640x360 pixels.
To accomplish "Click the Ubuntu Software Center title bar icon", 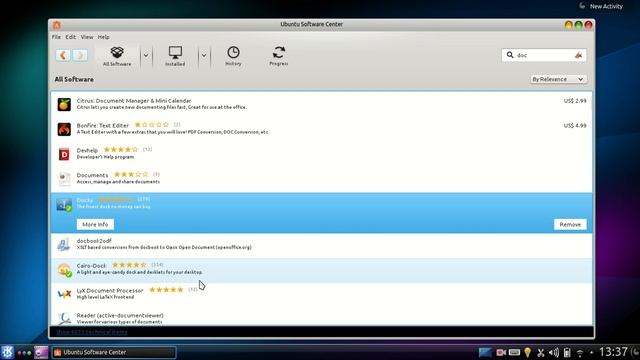I will coord(57,25).
